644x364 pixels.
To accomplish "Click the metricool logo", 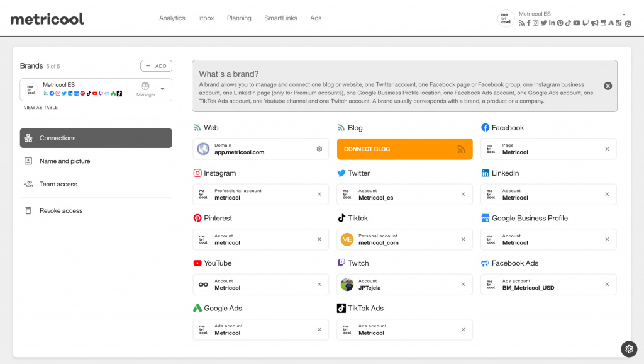I will (x=47, y=19).
